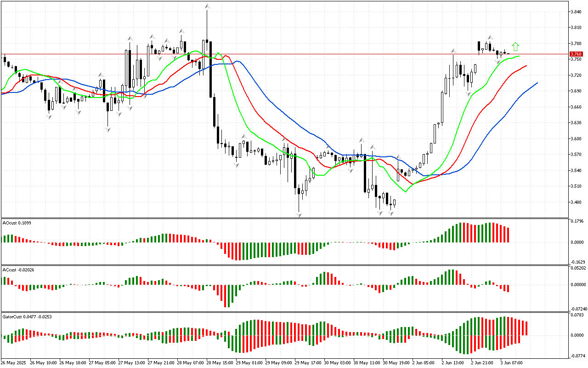588x368 pixels.
Task: Select down fractal under the 27 May 05:00 low
Action: pos(107,130)
